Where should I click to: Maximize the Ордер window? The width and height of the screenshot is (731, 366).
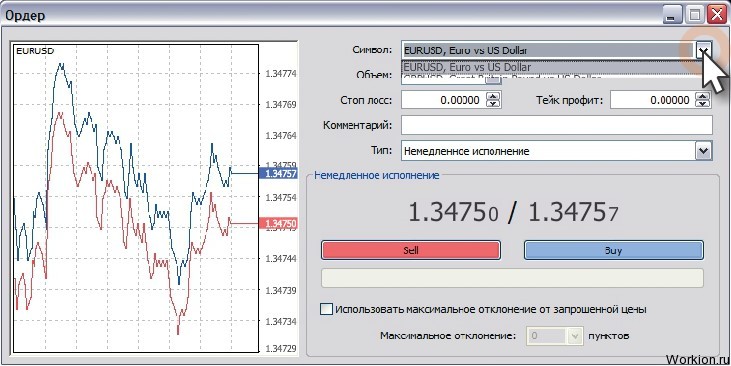(695, 15)
